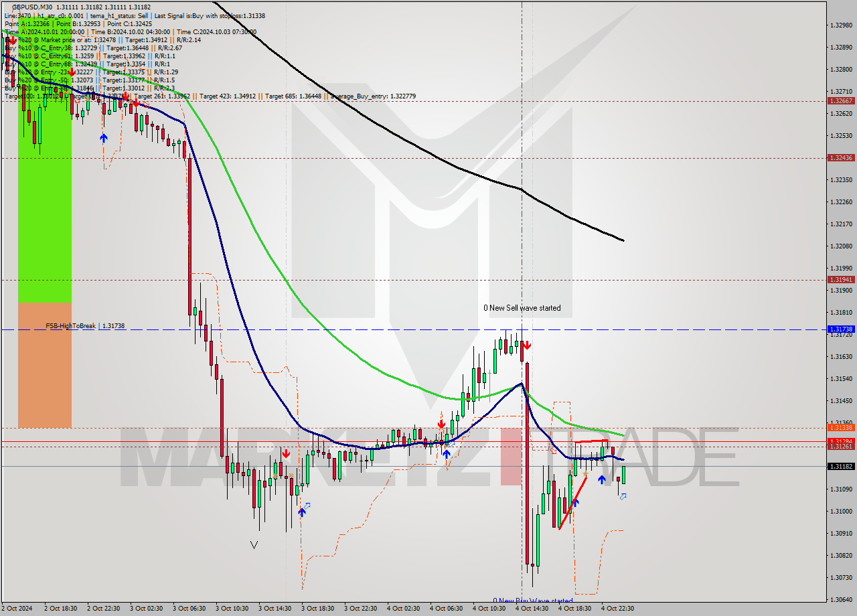
Task: Click the 3 Oct 14:30 time label
Action: (275, 609)
